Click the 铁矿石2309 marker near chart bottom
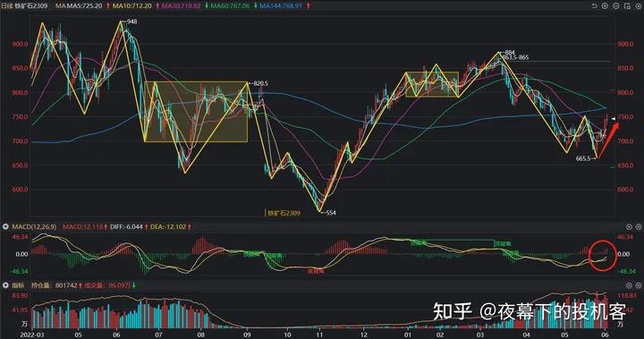The width and height of the screenshot is (644, 339). (284, 213)
